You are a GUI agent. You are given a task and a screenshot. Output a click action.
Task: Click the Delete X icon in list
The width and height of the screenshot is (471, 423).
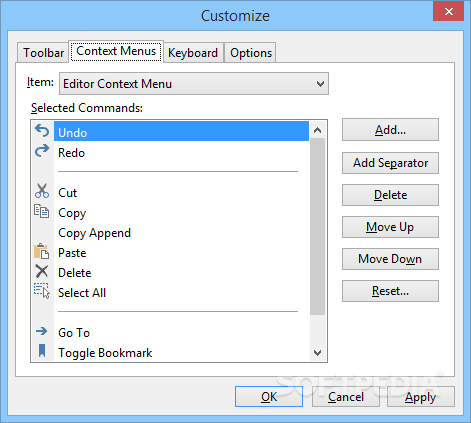pyautogui.click(x=42, y=271)
